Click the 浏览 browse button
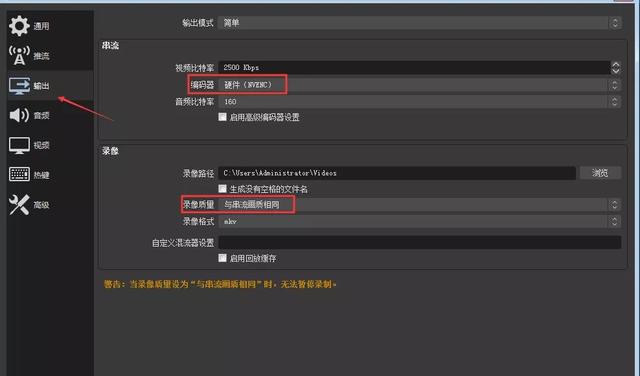 [600, 173]
